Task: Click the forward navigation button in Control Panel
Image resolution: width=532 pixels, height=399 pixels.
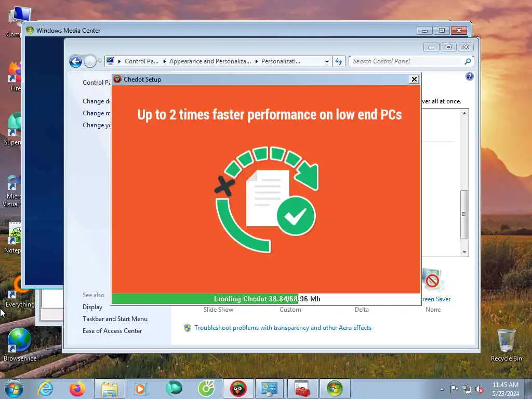Action: coord(90,62)
